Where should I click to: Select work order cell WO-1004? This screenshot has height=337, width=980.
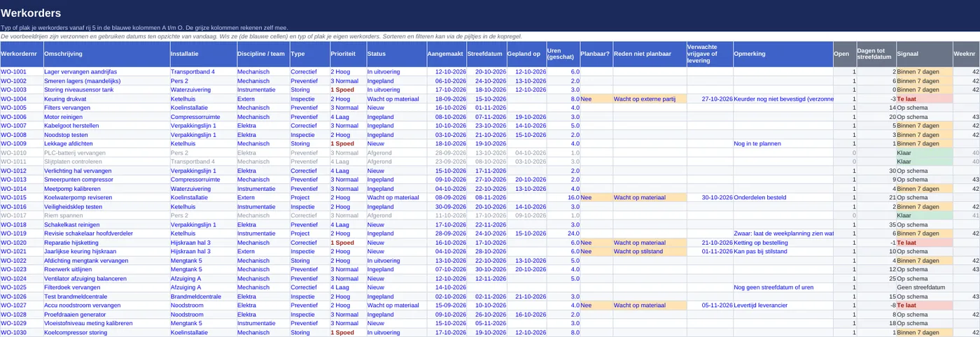pyautogui.click(x=21, y=99)
